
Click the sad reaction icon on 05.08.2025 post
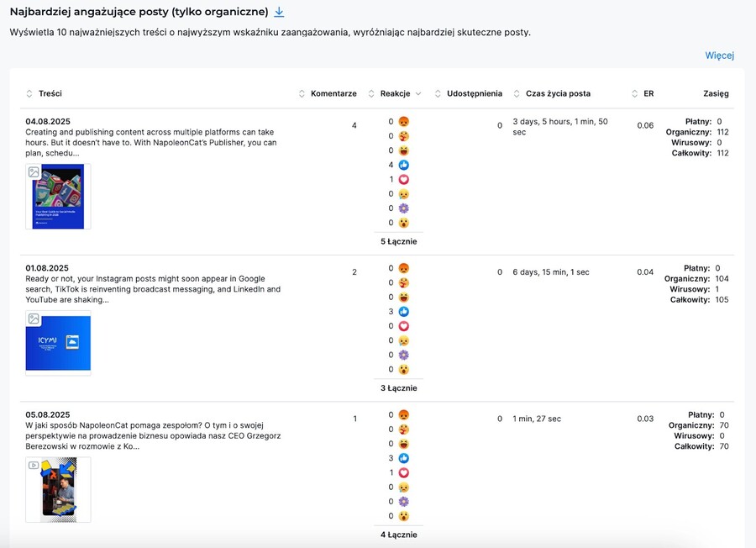coord(404,487)
